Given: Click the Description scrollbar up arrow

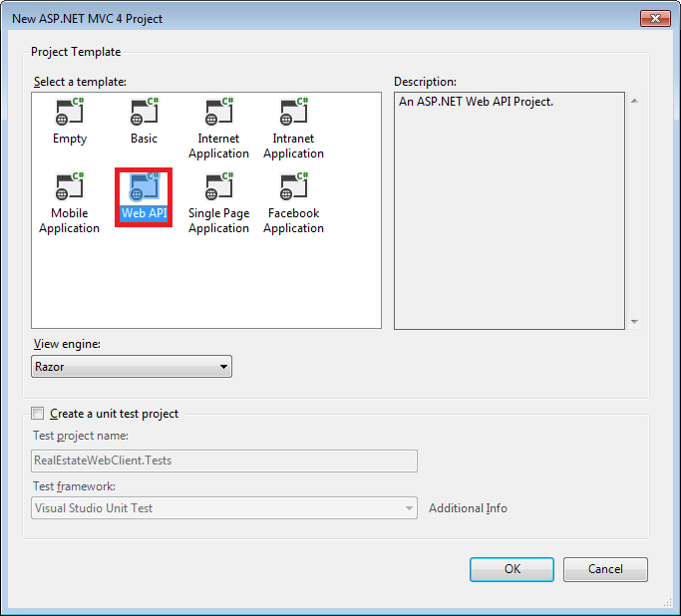Looking at the screenshot, I should pyautogui.click(x=634, y=101).
